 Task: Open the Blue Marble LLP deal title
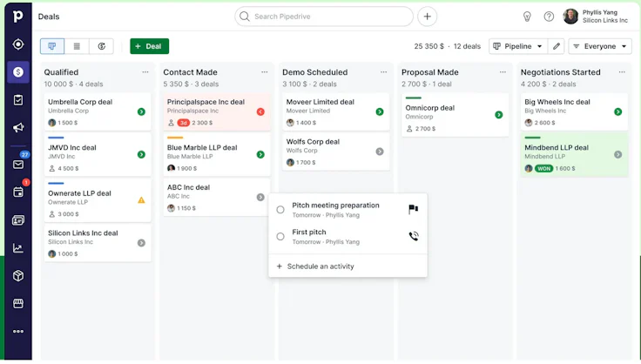coord(202,147)
